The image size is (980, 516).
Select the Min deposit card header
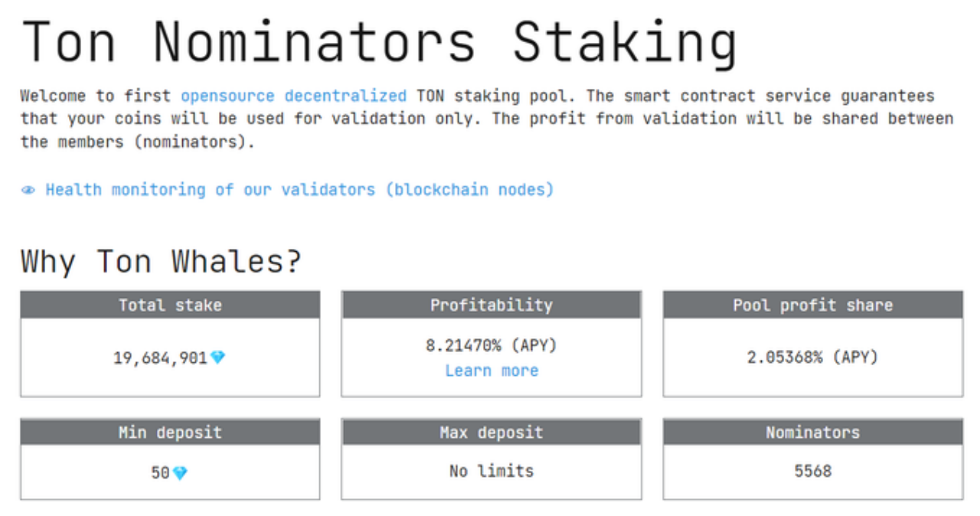coord(170,432)
